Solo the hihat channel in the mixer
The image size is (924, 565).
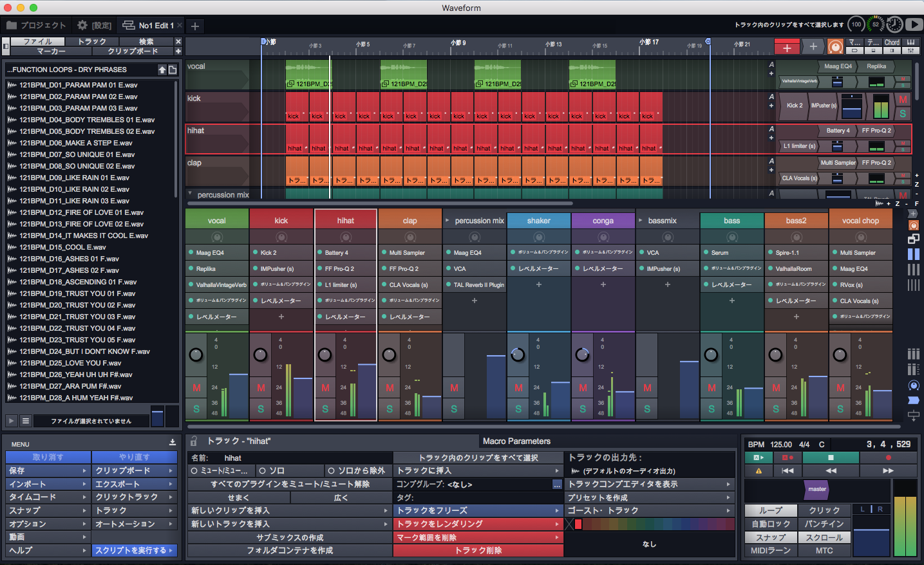[x=325, y=409]
